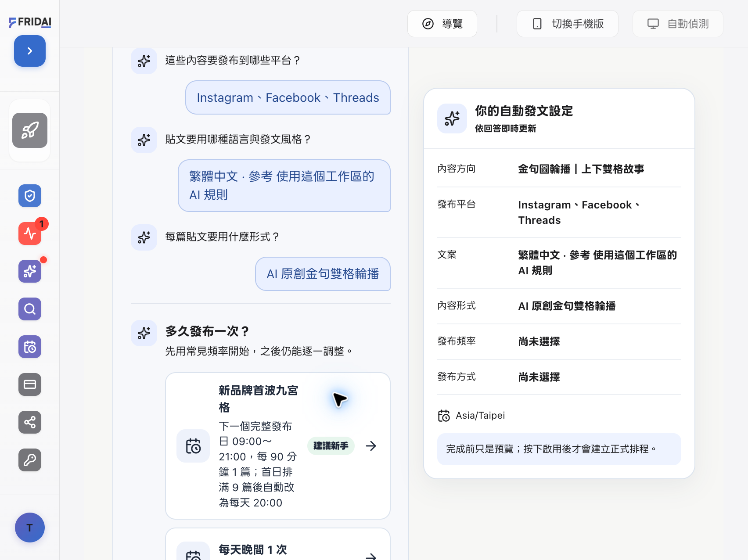The image size is (748, 560).
Task: Expand the sidebar with the blue chevron button
Action: (30, 51)
